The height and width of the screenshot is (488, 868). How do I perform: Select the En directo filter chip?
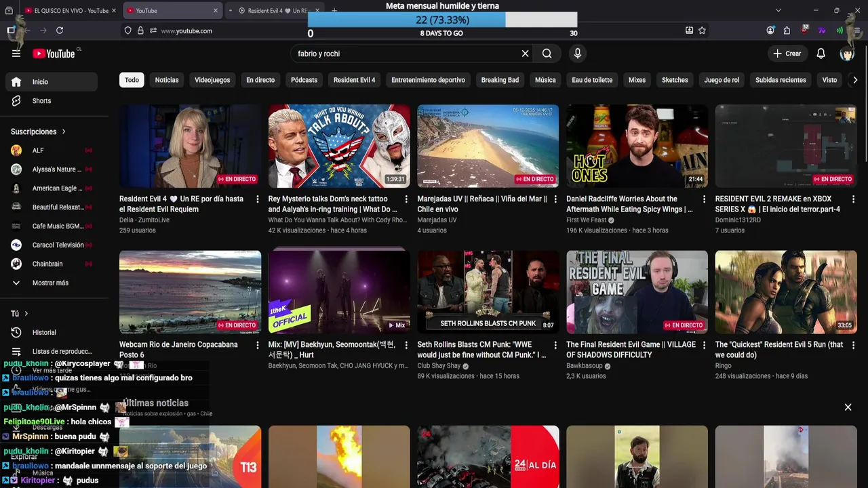pos(260,80)
